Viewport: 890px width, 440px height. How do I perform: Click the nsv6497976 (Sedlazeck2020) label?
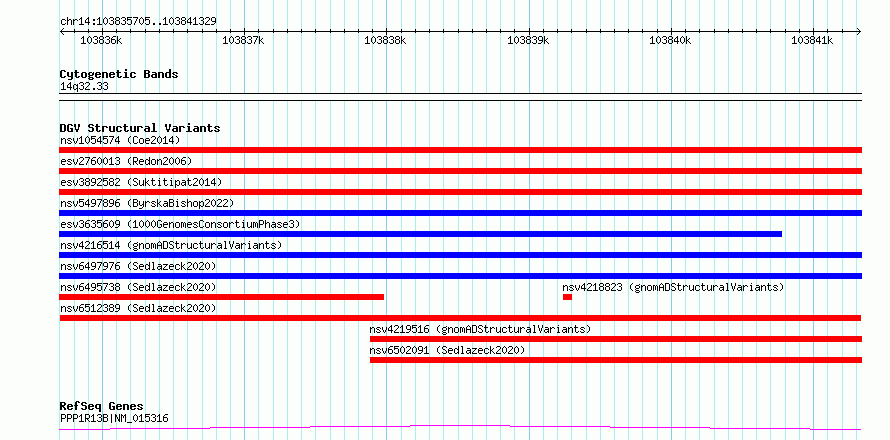[x=138, y=266]
